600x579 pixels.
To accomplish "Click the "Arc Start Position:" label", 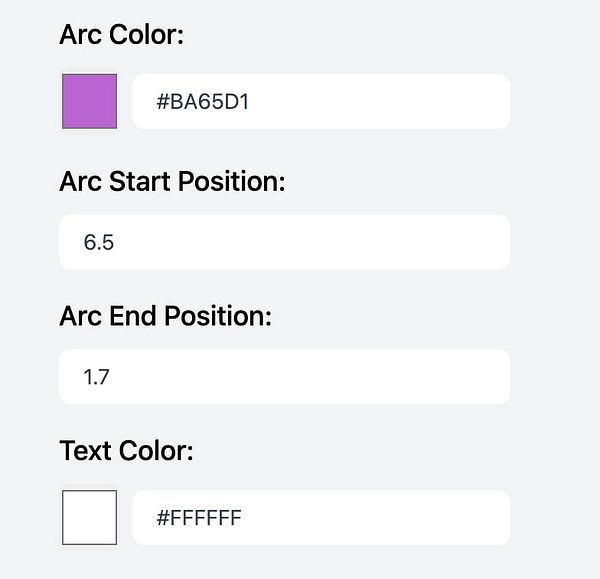I will 172,182.
